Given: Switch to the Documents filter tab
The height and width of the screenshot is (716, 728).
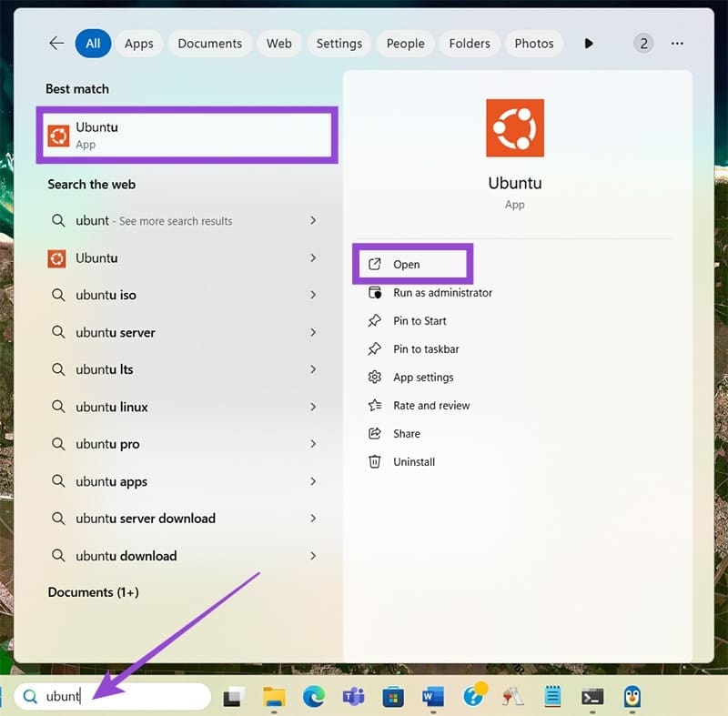Looking at the screenshot, I should tap(210, 44).
